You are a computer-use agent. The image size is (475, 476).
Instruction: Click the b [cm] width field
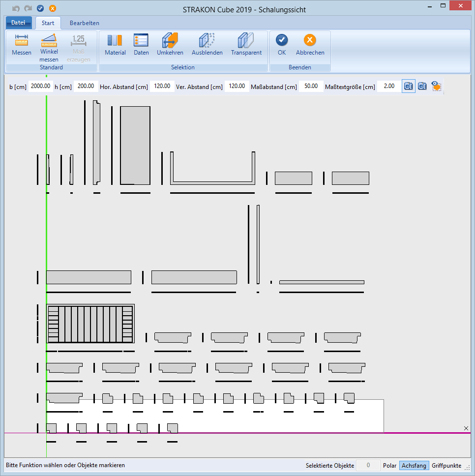(x=40, y=86)
